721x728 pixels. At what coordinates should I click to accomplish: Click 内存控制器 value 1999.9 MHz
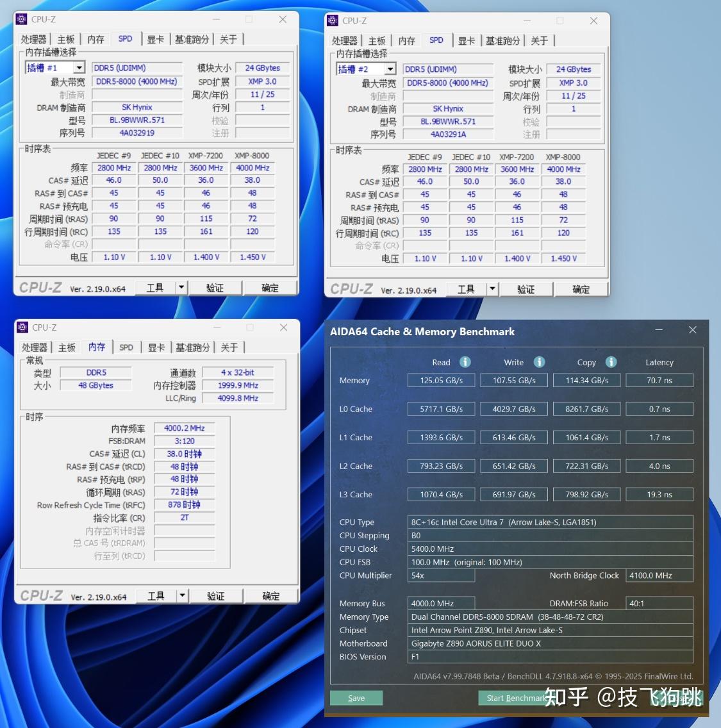point(238,385)
